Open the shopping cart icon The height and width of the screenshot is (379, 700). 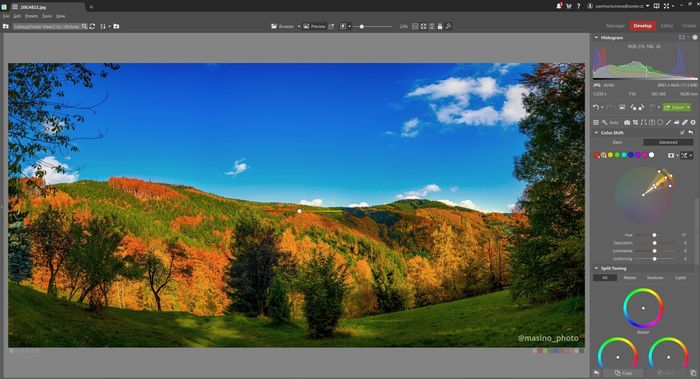(x=569, y=6)
